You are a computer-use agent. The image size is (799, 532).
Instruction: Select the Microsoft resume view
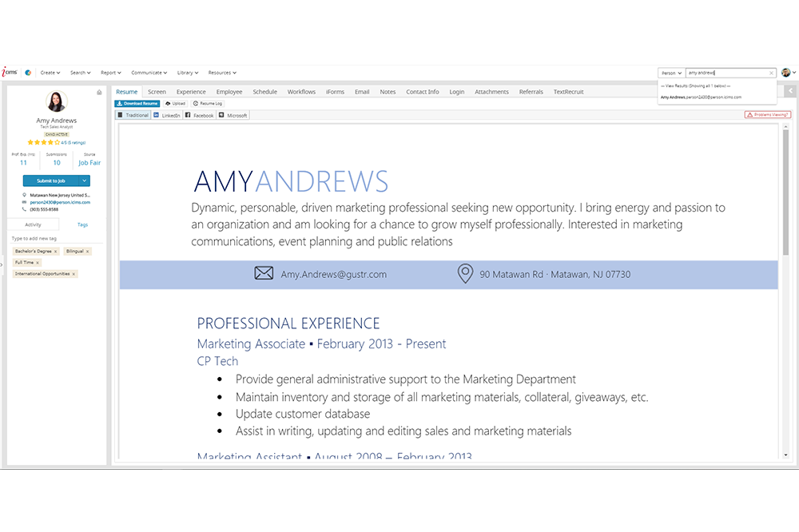click(x=233, y=116)
